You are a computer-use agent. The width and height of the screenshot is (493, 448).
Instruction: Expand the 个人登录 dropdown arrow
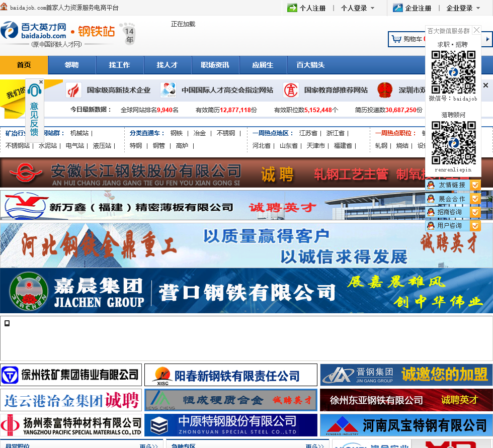pyautogui.click(x=373, y=8)
